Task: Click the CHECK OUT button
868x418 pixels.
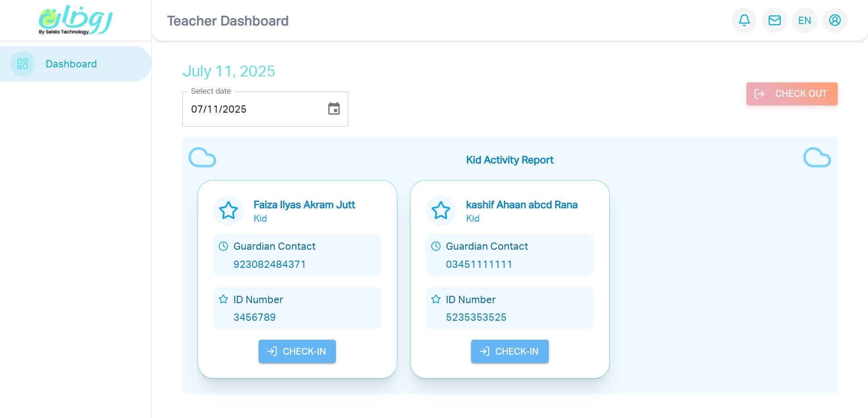Action: pos(792,94)
